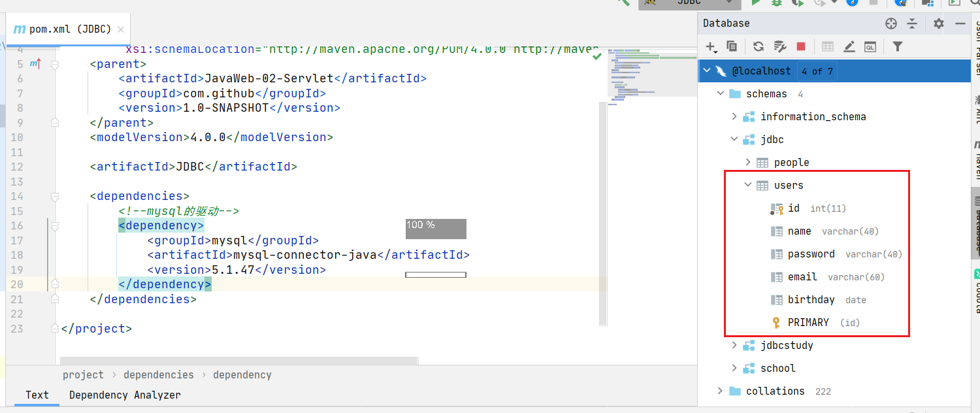
Task: Refresh the database tree
Action: [x=758, y=46]
